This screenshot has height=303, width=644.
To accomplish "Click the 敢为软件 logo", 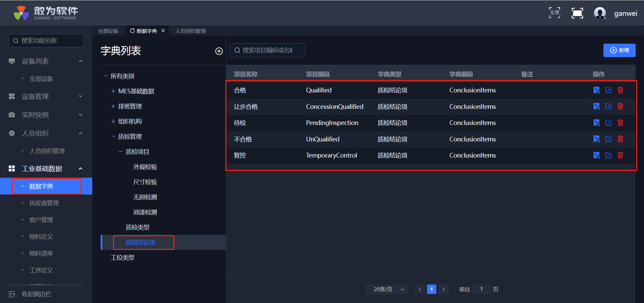I will click(46, 13).
